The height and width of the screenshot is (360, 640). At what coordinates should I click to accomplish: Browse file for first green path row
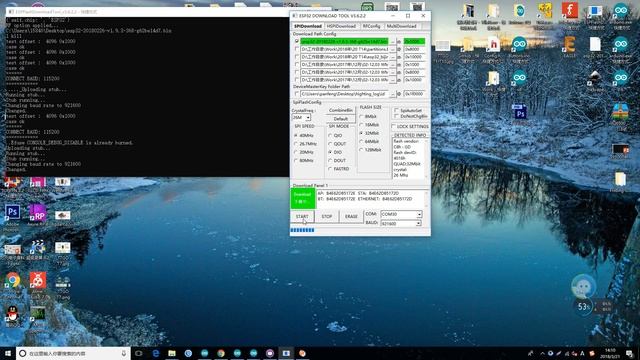(393, 42)
